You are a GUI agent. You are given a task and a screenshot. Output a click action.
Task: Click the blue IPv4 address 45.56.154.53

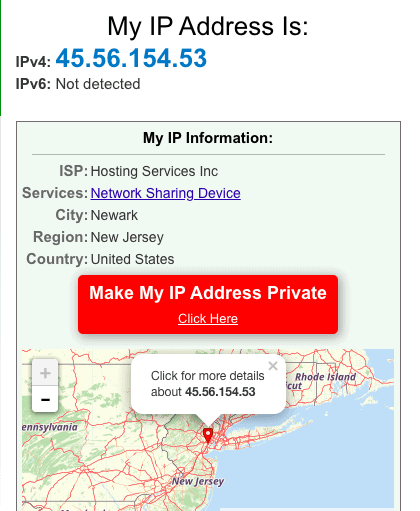click(x=131, y=58)
